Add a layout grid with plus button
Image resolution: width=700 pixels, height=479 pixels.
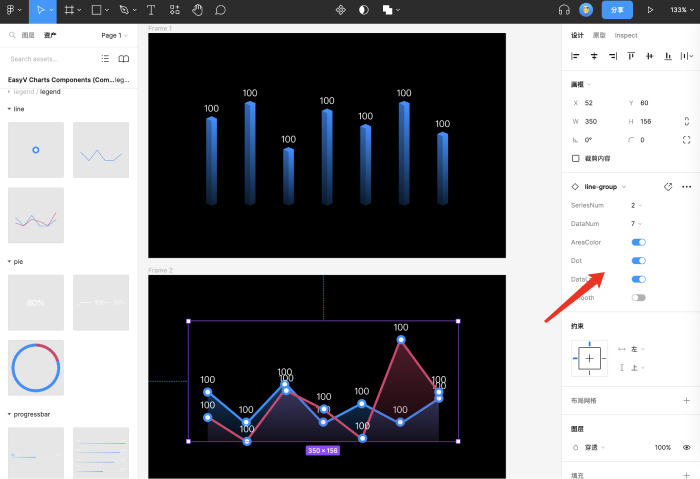point(686,400)
